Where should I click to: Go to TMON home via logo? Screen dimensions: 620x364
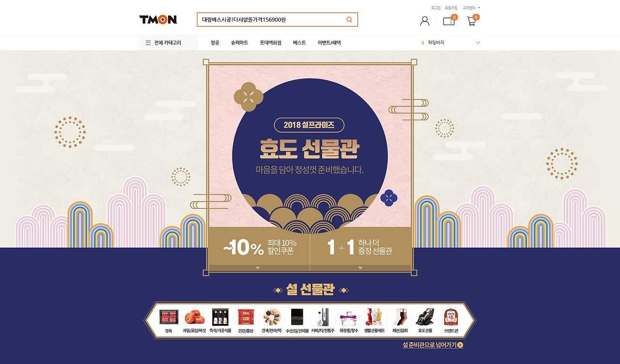point(158,19)
